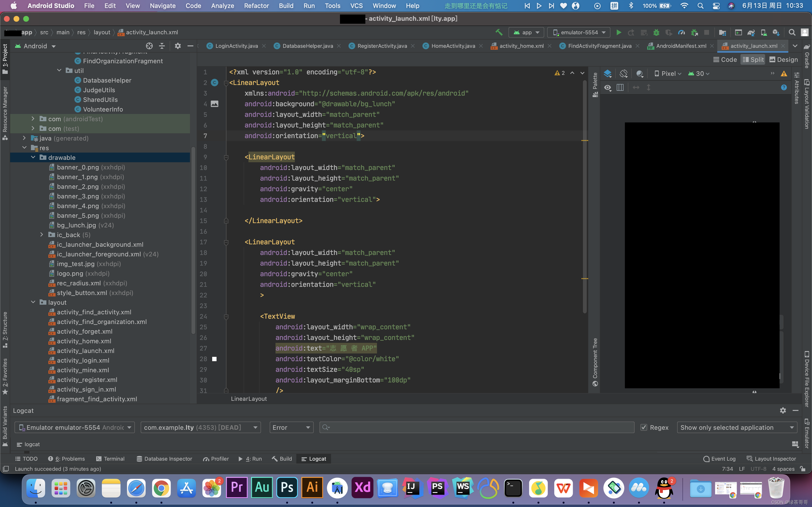This screenshot has width=812, height=507.
Task: Open the Error log level dropdown
Action: coord(291,427)
